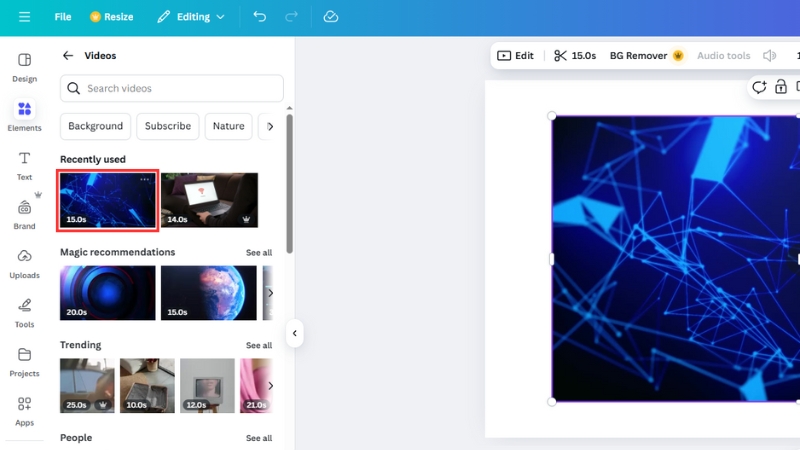Open the hamburger main menu
This screenshot has width=800, height=450.
pos(24,17)
